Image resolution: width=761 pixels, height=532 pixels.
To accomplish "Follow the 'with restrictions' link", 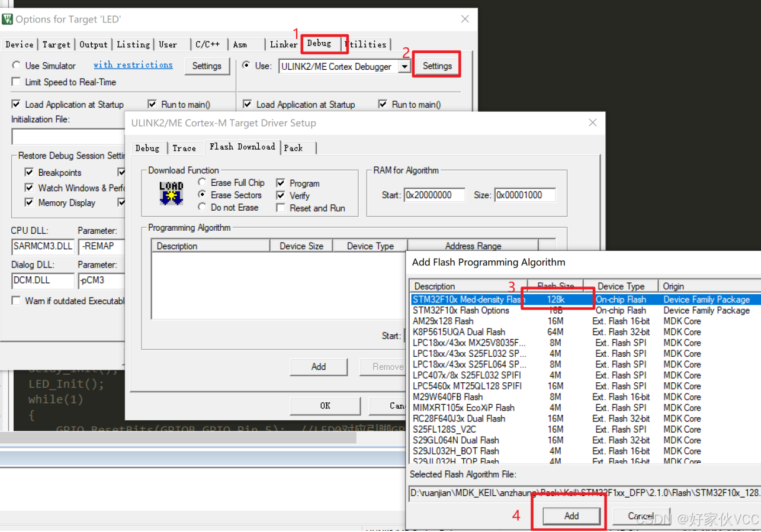I will [x=133, y=65].
